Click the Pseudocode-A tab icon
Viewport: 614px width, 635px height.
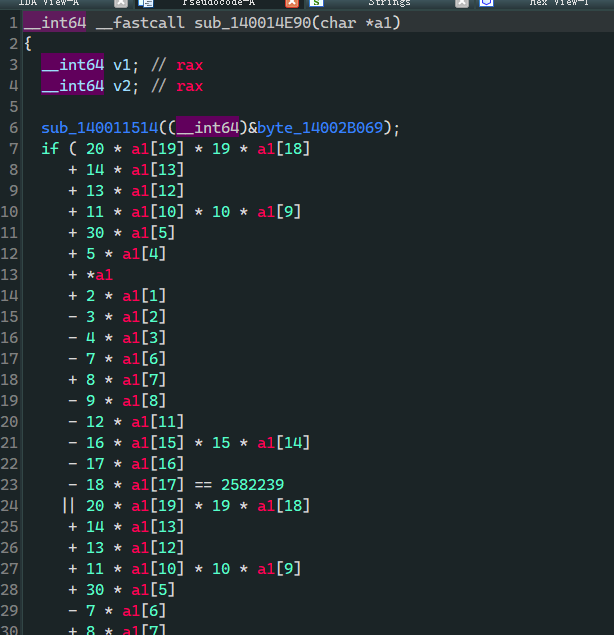[x=145, y=4]
